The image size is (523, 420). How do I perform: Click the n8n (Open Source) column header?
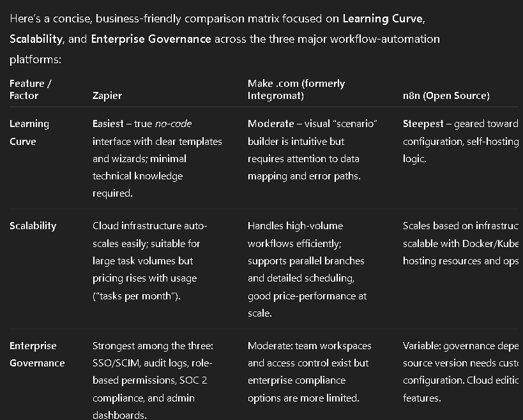[446, 96]
